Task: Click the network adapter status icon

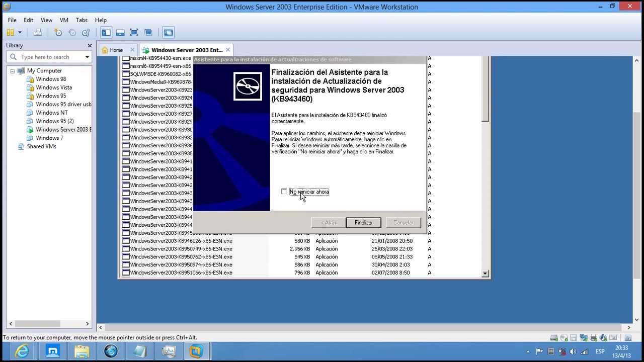Action: click(584, 338)
